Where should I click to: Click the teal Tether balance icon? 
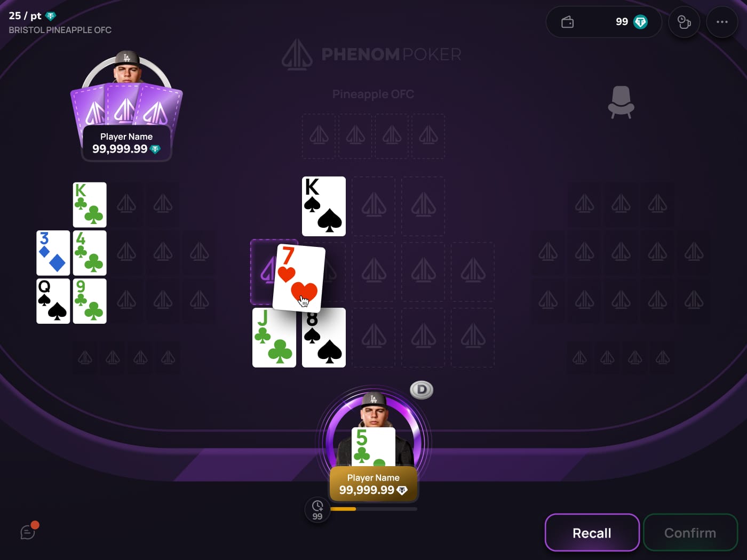(640, 22)
